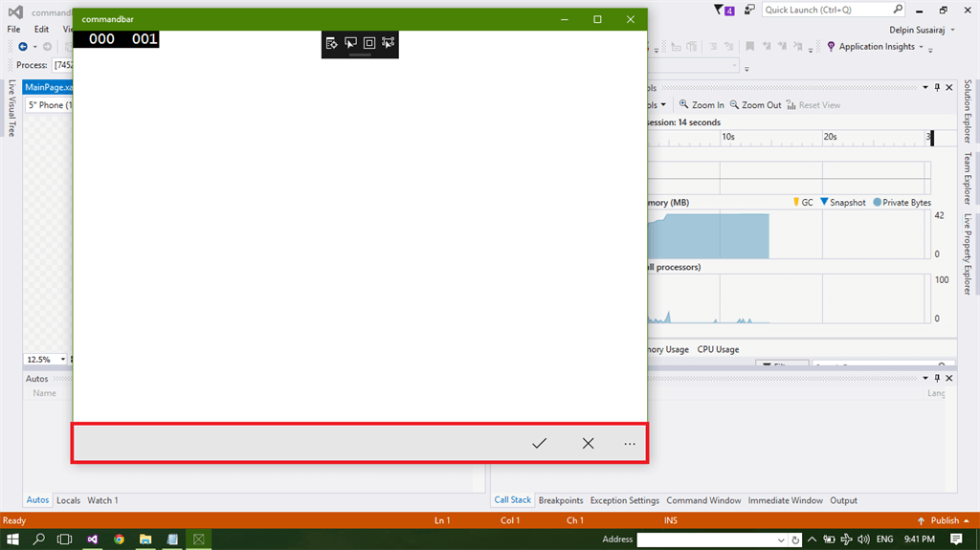The height and width of the screenshot is (550, 980).
Task: Switch to Locals tab
Action: coord(68,500)
